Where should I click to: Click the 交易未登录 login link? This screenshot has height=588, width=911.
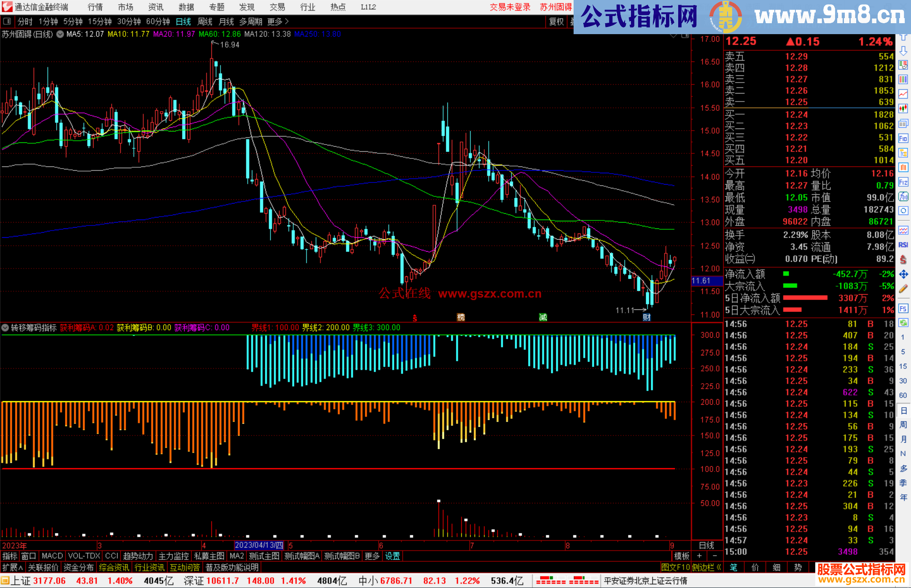(x=510, y=7)
